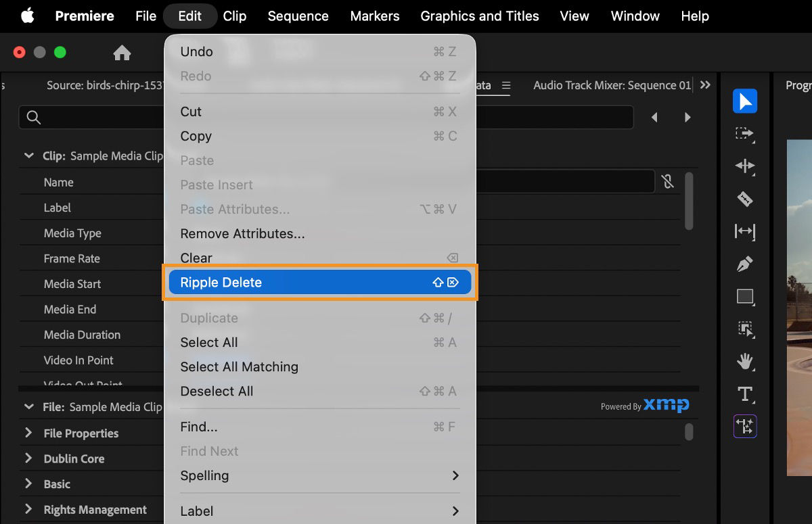Click the Powered By XMP link
812x524 pixels.
click(644, 406)
